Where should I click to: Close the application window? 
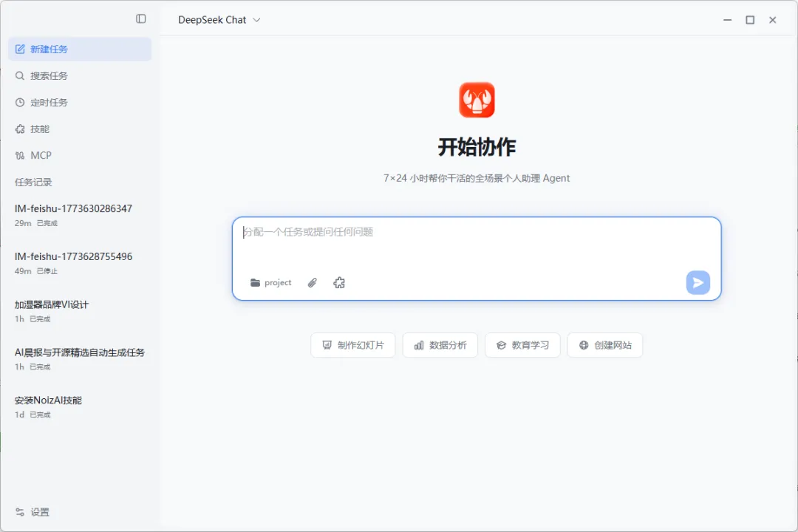[x=773, y=20]
